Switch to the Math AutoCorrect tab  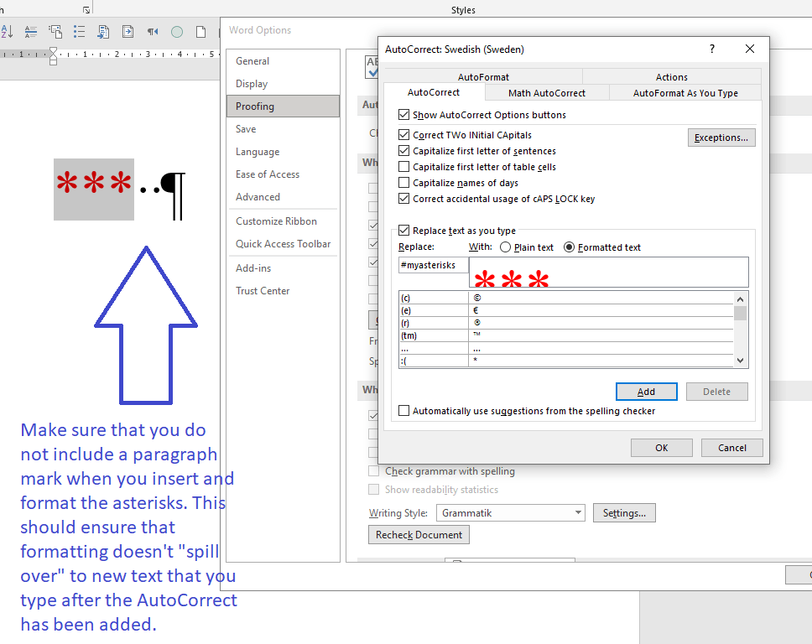point(547,93)
